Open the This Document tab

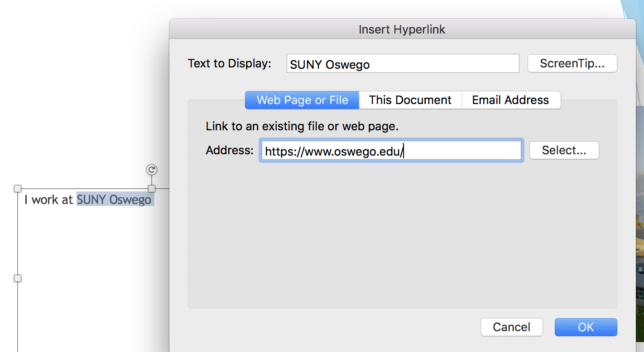(x=410, y=100)
